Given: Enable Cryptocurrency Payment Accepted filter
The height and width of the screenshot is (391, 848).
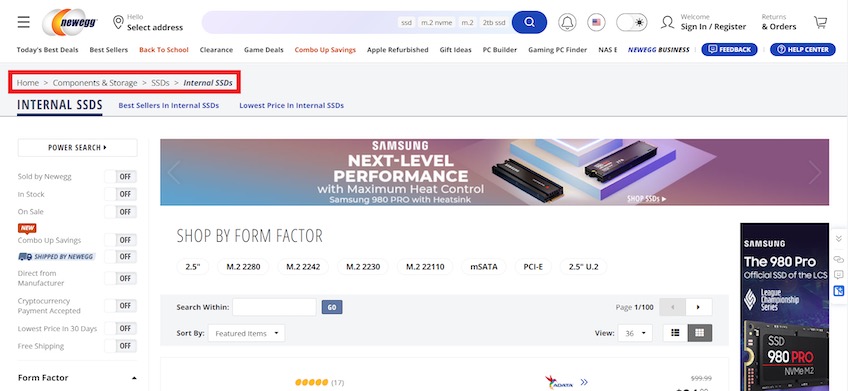Looking at the screenshot, I should 121,306.
